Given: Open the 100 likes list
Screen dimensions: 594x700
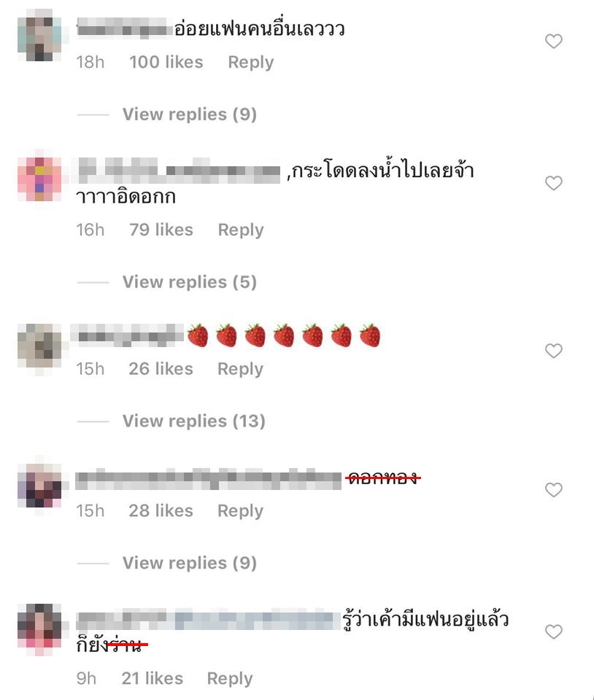Looking at the screenshot, I should coord(166,62).
